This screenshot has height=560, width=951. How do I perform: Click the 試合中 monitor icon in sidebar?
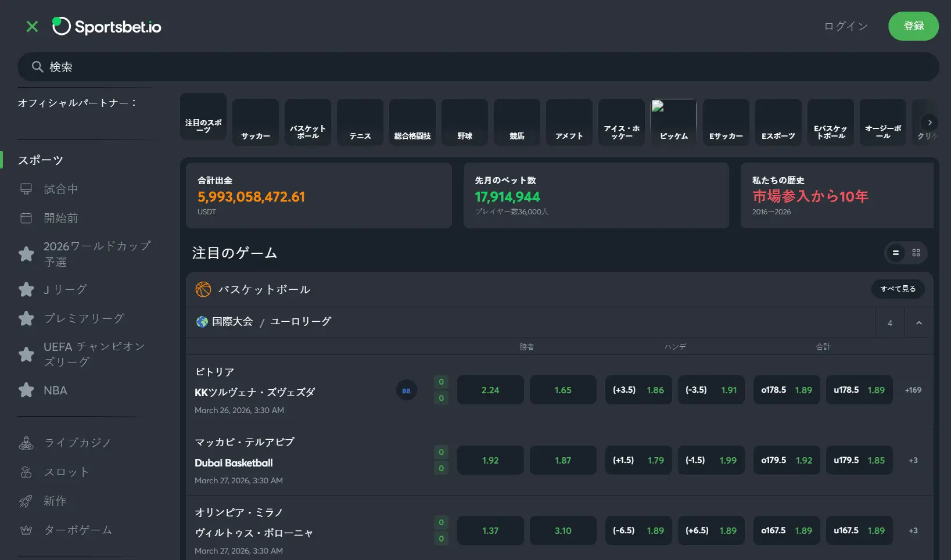26,189
